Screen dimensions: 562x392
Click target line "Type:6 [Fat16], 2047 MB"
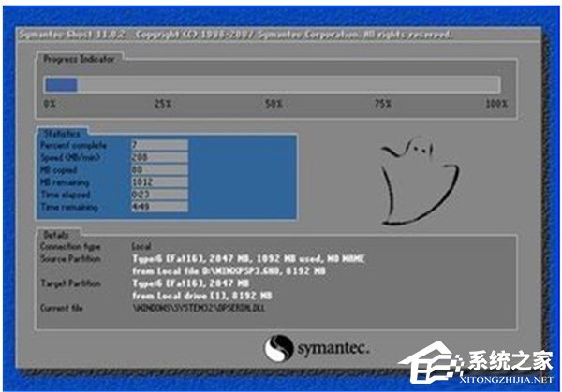[191, 283]
